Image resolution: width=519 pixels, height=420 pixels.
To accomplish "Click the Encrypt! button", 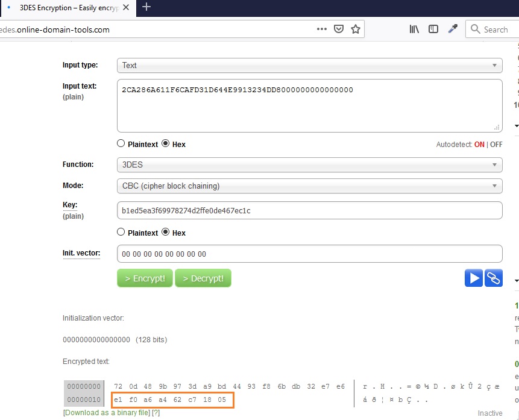I will pyautogui.click(x=145, y=278).
